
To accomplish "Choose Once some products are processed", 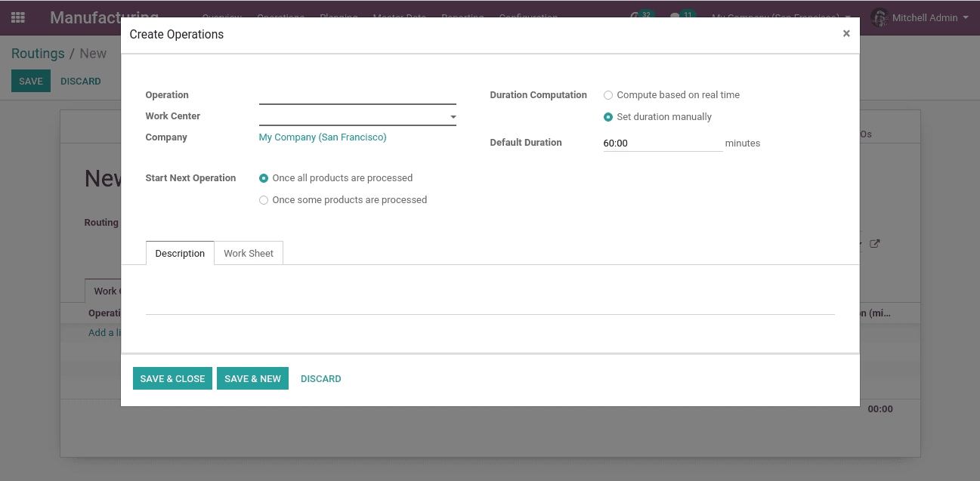I will (x=264, y=200).
